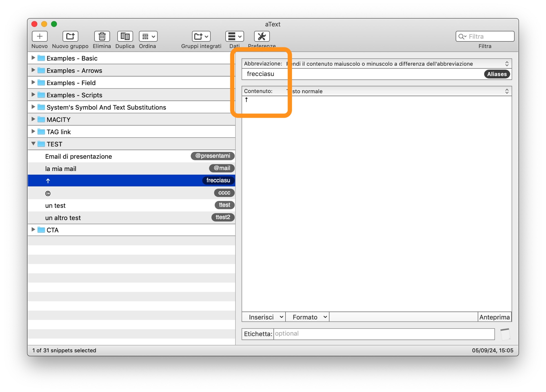This screenshot has width=546, height=392.
Task: Open Gruppi integrati toolbar icon
Action: click(201, 36)
